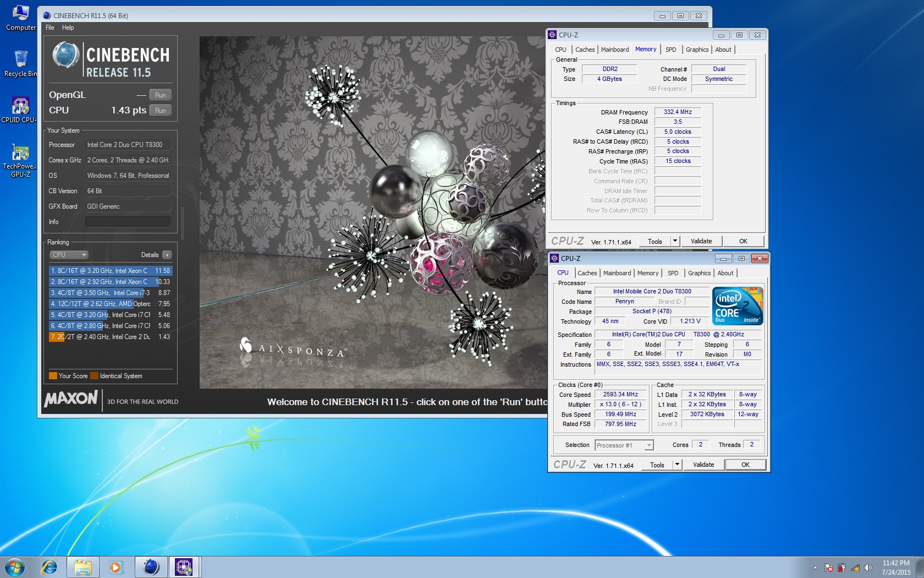Image resolution: width=924 pixels, height=578 pixels.
Task: Switch to Caches tab in top CPU-Z window
Action: [585, 50]
